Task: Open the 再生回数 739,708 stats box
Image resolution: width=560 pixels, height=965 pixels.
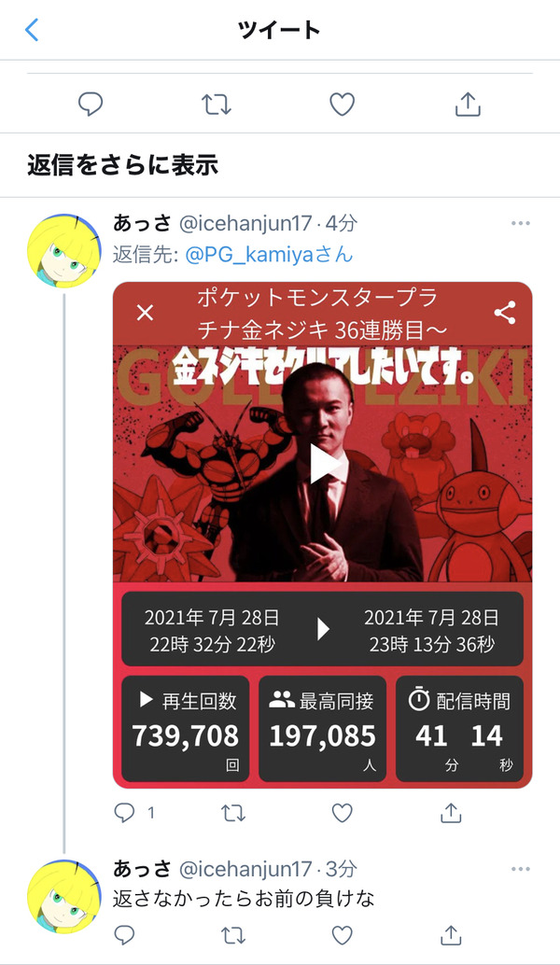Action: [x=185, y=729]
